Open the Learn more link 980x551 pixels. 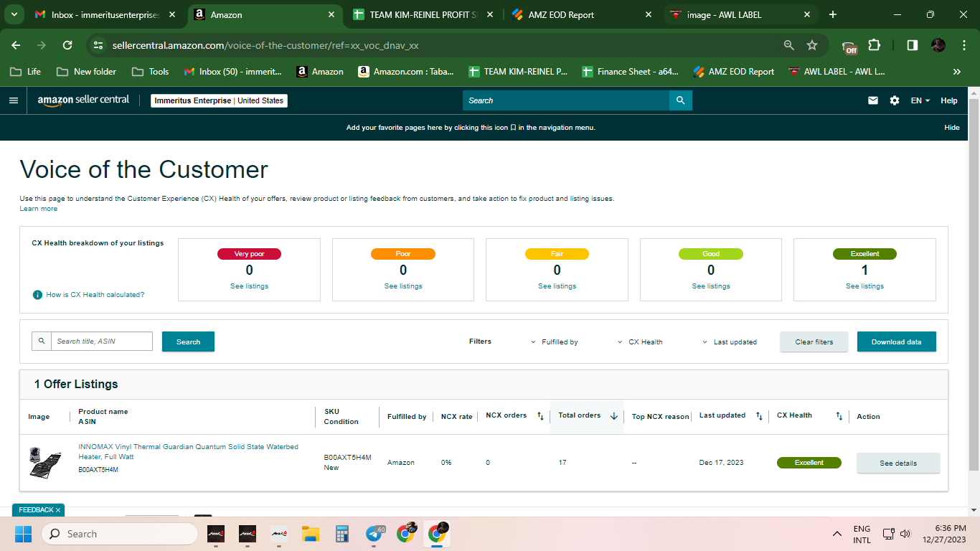coord(39,209)
